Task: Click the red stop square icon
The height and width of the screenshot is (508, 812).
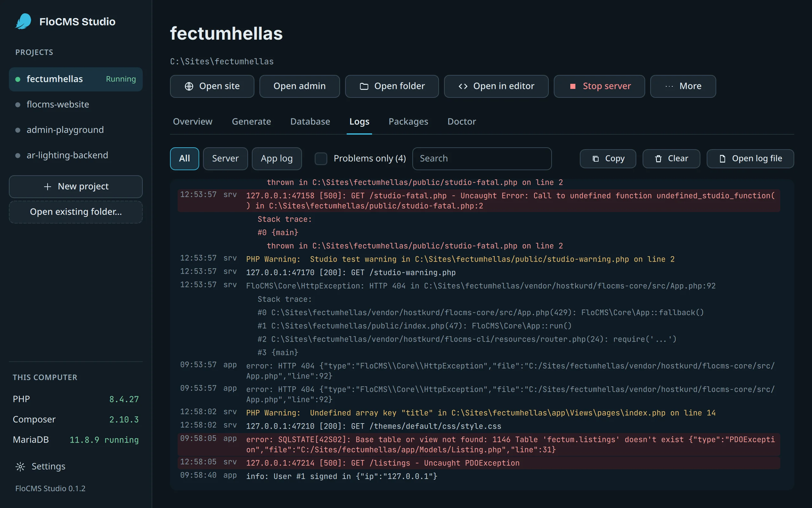Action: [x=573, y=86]
